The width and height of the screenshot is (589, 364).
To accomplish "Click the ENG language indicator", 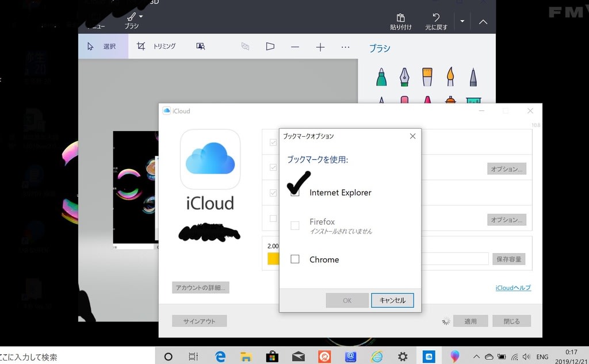I will coord(542,357).
